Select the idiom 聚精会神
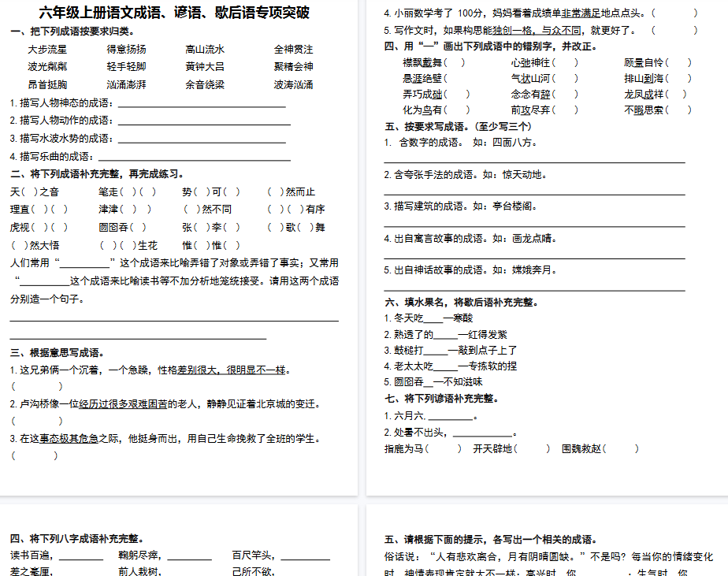The height and width of the screenshot is (576, 728). pyautogui.click(x=293, y=66)
